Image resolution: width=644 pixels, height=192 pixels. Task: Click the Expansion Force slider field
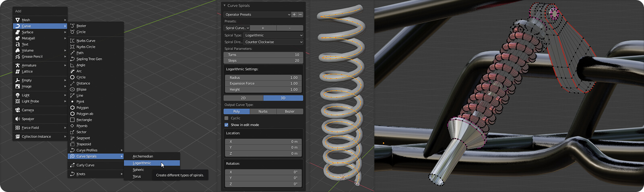pyautogui.click(x=263, y=83)
